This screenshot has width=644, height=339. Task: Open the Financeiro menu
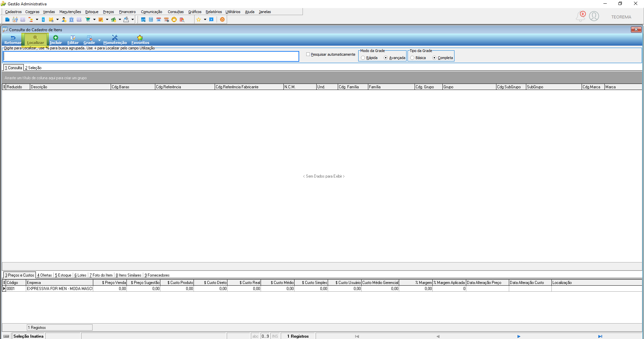[x=127, y=12]
